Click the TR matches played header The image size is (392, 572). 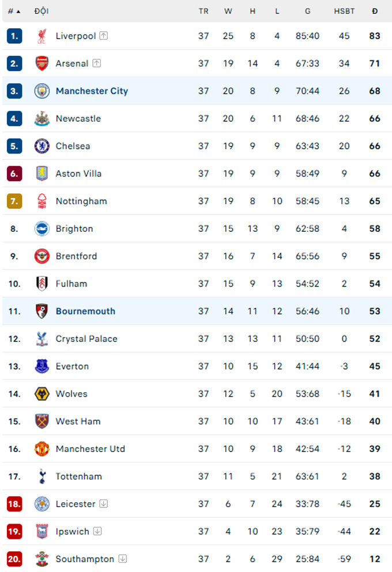[x=203, y=12]
